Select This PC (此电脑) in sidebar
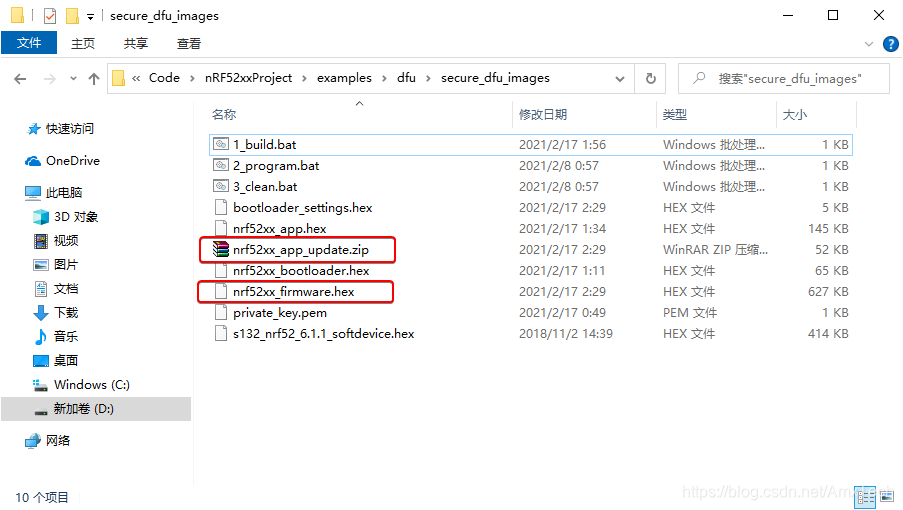Viewport: 903px width, 510px height. pos(54,192)
